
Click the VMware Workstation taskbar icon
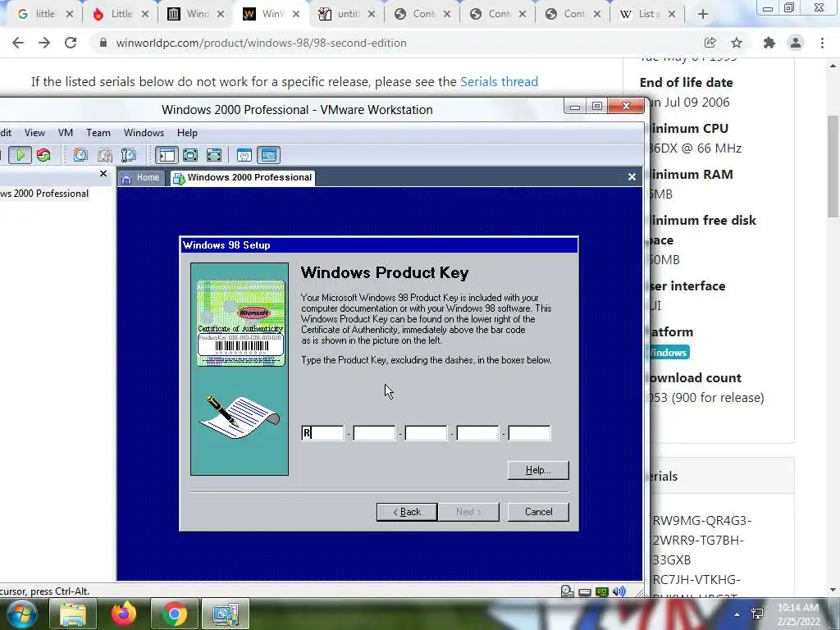point(225,614)
